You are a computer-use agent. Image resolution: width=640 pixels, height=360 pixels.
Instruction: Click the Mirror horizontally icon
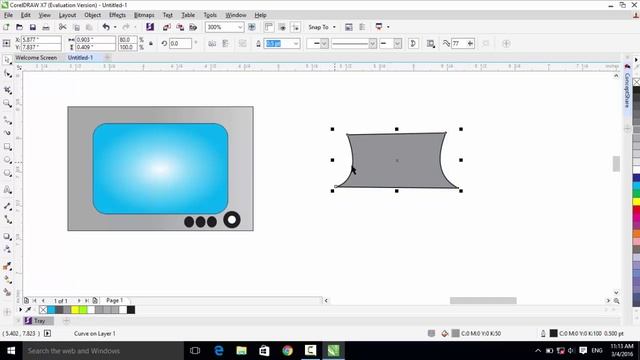212,43
